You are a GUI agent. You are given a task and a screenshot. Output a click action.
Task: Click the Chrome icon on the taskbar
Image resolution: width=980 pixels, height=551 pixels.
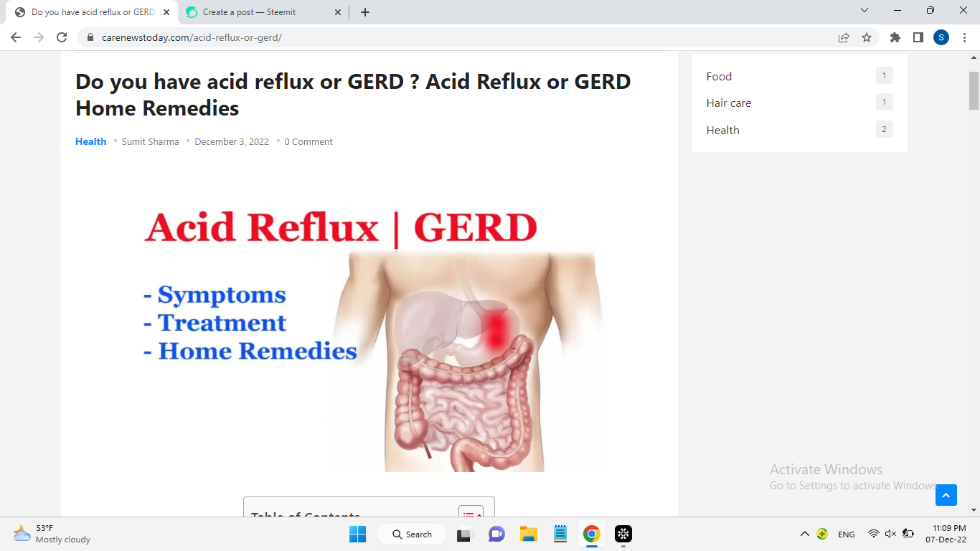(x=592, y=534)
